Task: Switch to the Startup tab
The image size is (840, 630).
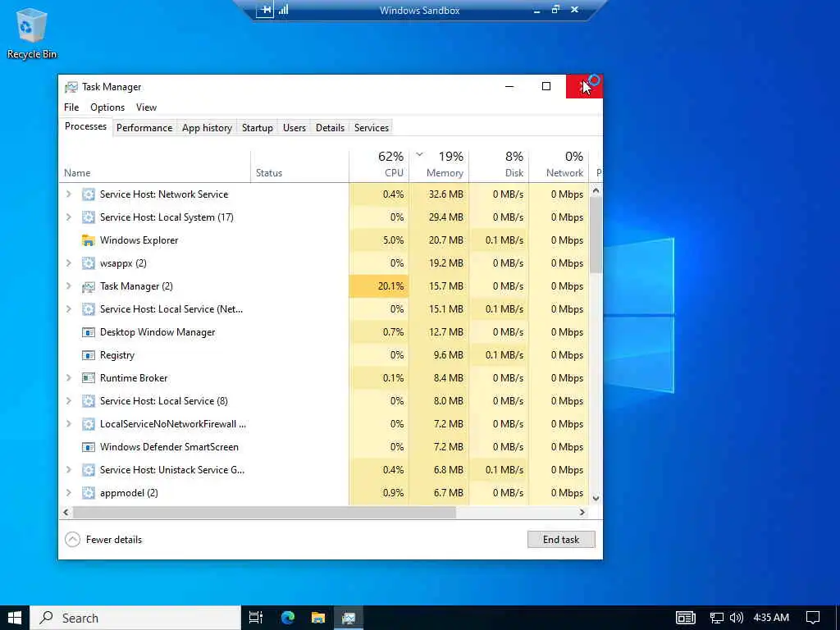Action: [x=257, y=128]
